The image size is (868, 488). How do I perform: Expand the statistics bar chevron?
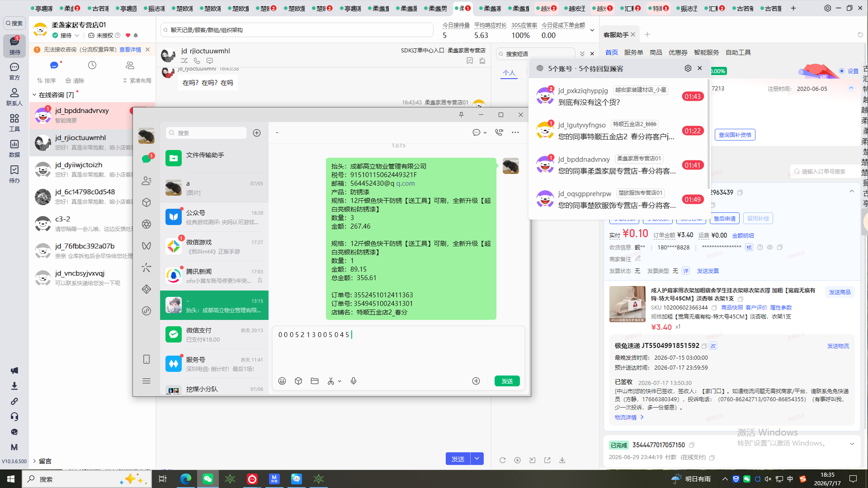click(x=592, y=30)
